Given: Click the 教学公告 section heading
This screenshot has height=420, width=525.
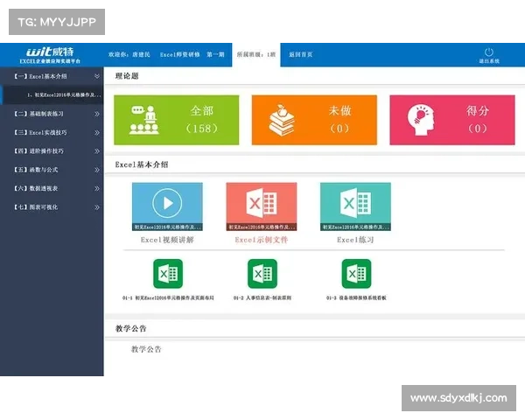Looking at the screenshot, I should (x=131, y=329).
